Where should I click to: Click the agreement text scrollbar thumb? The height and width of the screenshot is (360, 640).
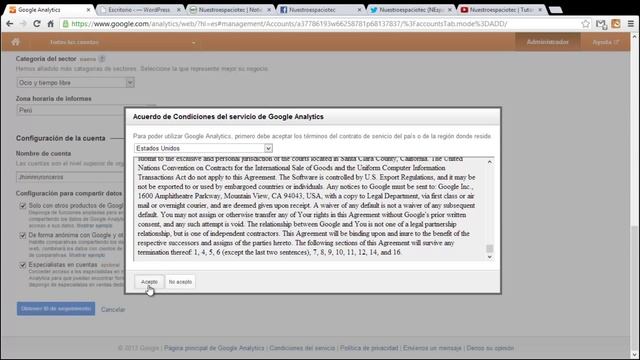pyautogui.click(x=489, y=248)
